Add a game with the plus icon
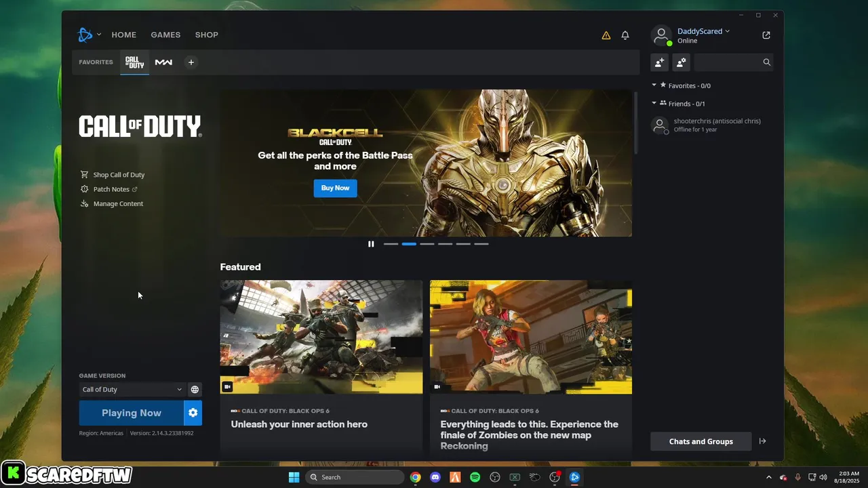 tap(191, 62)
